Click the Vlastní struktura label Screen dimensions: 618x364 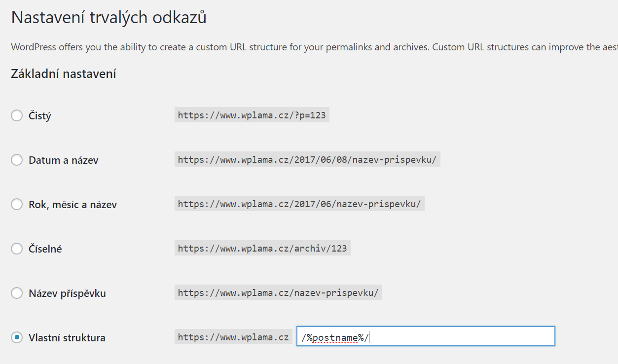[67, 338]
